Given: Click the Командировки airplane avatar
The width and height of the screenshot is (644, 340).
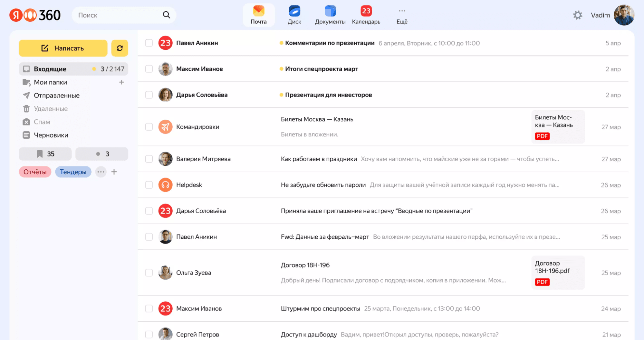Looking at the screenshot, I should 165,127.
